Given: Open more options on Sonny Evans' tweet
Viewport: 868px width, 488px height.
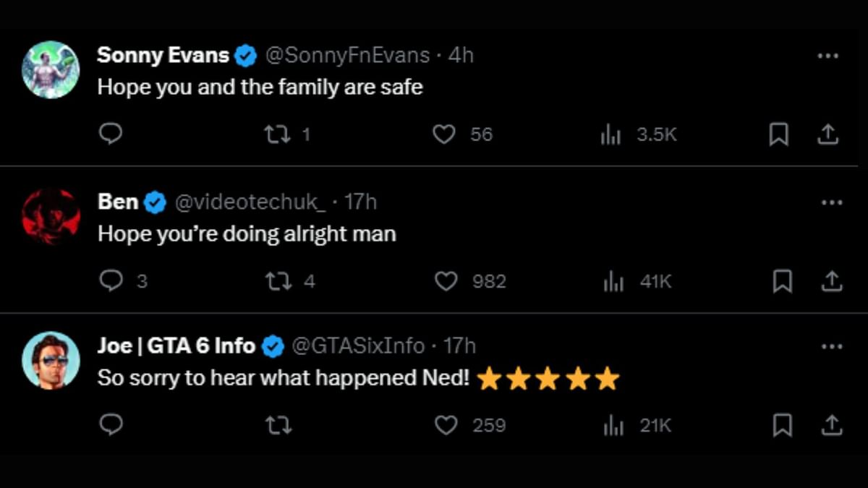Looking at the screenshot, I should point(827,56).
